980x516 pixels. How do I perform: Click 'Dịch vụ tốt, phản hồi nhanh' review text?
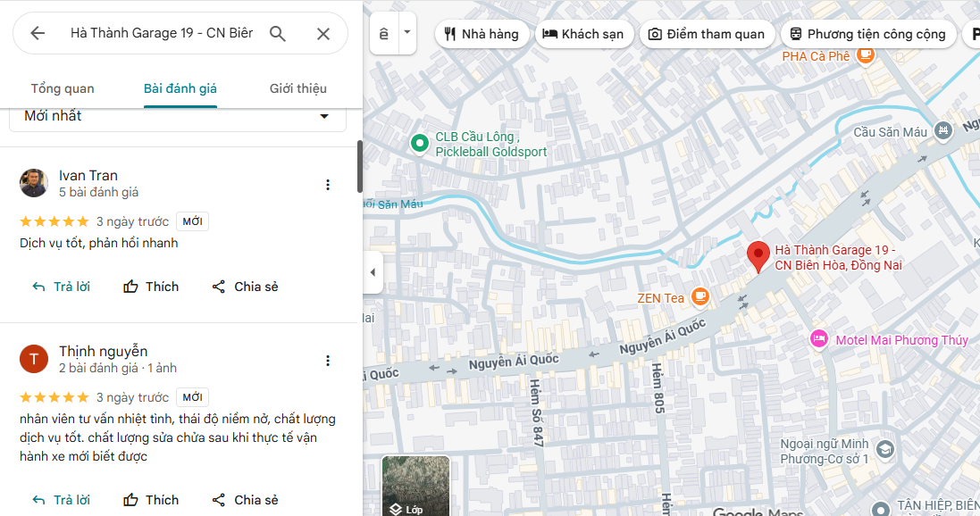(x=99, y=243)
